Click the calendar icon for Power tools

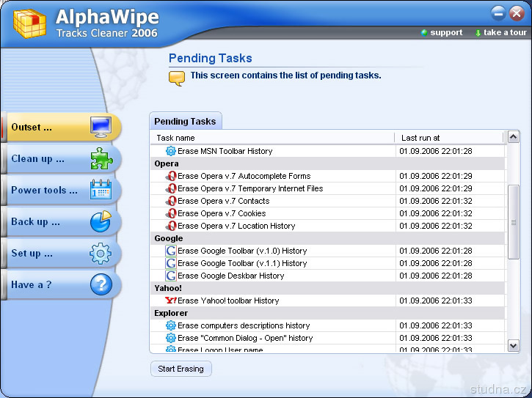(101, 190)
